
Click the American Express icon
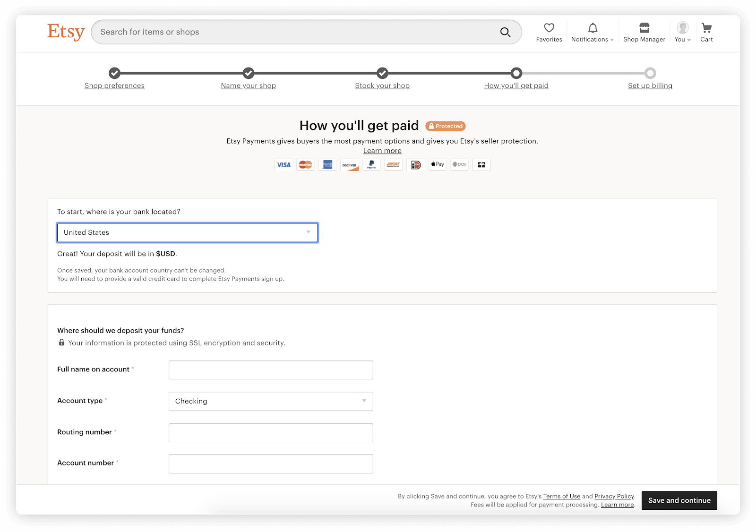click(x=327, y=165)
